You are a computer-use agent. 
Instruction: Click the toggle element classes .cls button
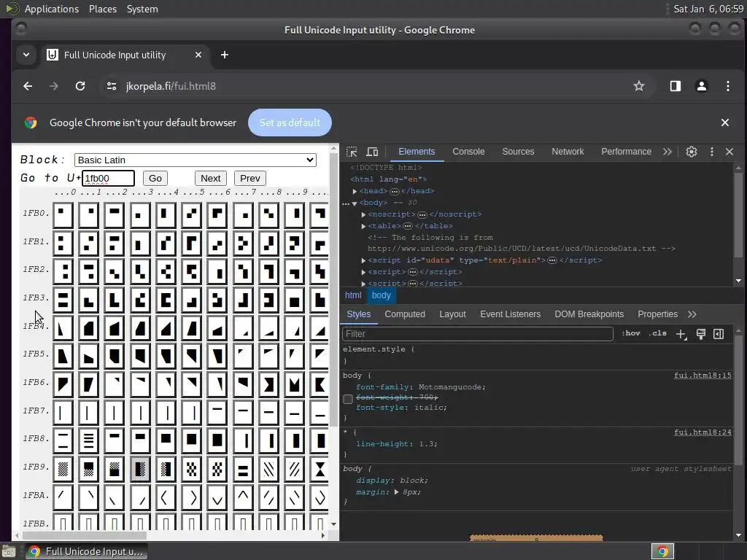(x=657, y=333)
